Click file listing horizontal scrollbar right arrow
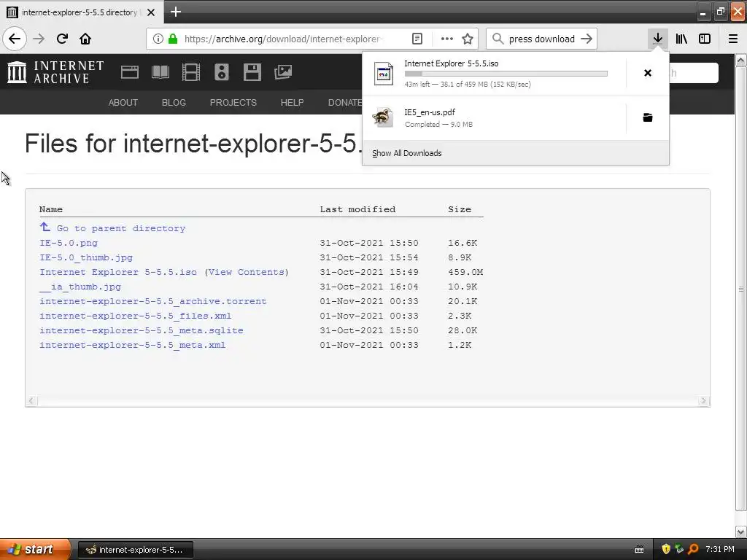 point(704,401)
